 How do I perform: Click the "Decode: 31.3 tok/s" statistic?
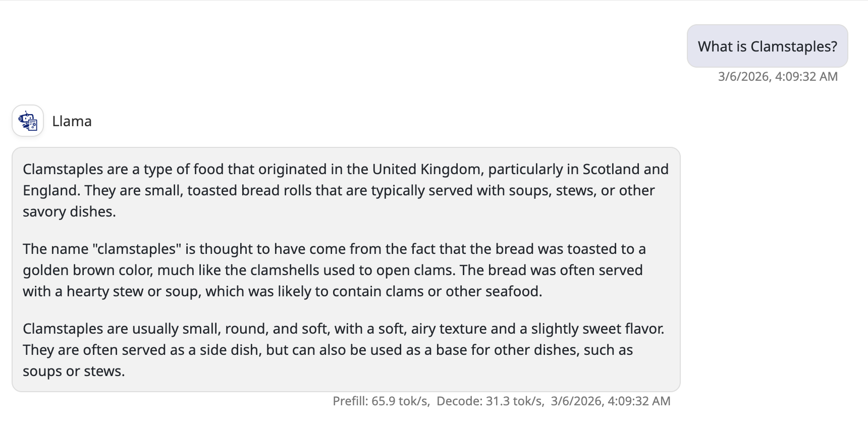(x=490, y=401)
